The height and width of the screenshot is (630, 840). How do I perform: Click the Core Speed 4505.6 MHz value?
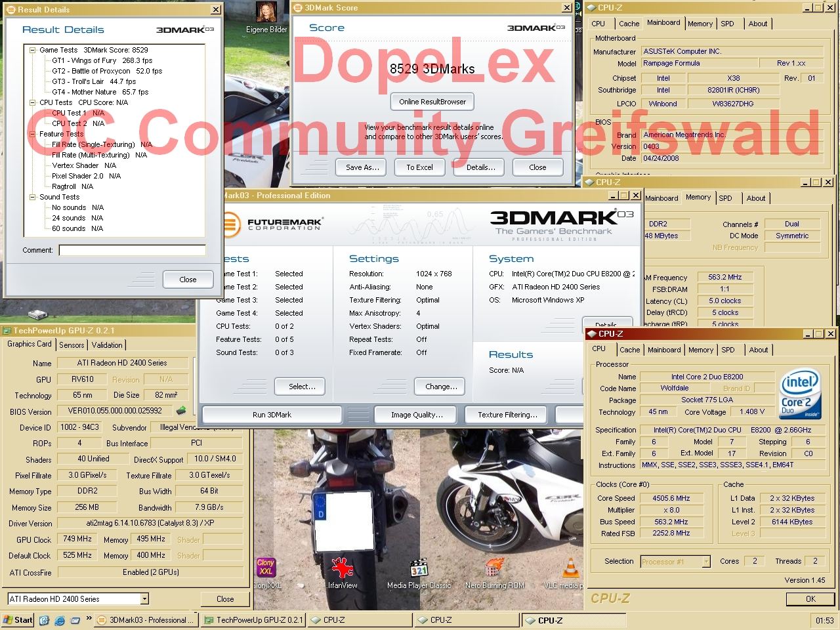click(x=671, y=498)
